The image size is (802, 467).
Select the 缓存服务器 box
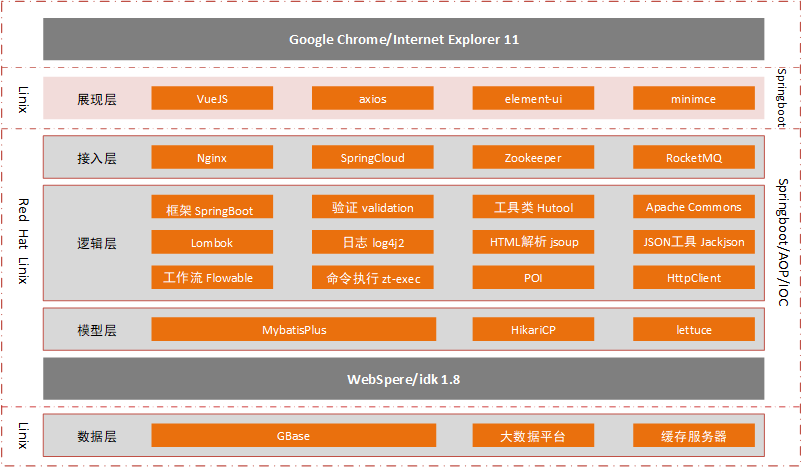click(694, 435)
